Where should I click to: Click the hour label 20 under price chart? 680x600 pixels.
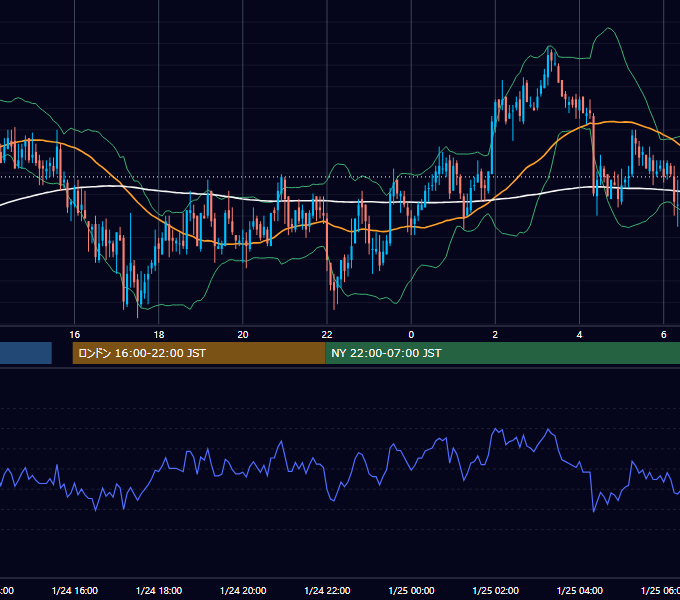pyautogui.click(x=243, y=334)
